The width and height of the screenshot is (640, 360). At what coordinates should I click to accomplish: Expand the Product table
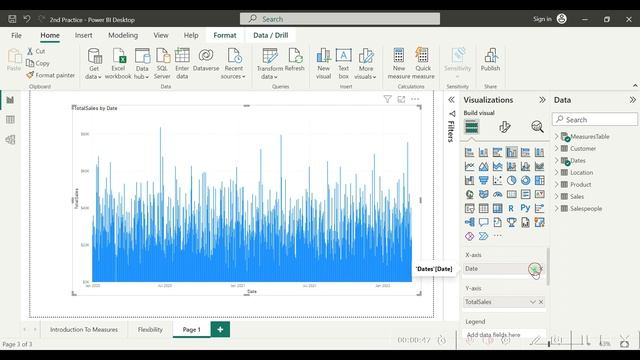[556, 184]
